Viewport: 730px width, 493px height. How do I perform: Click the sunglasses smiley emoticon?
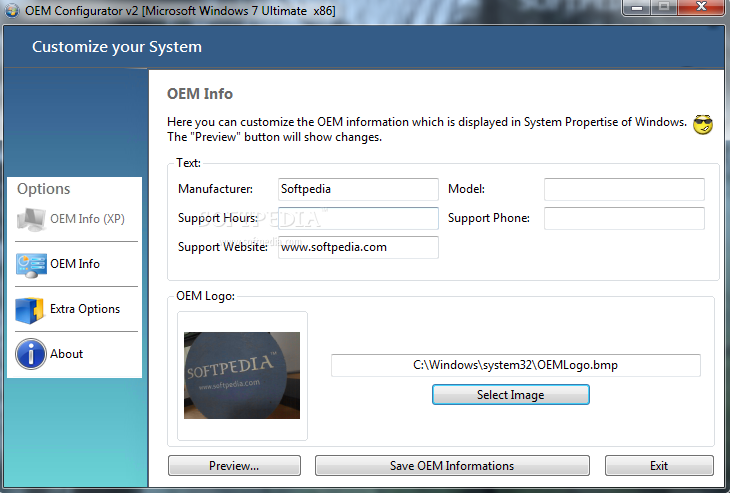(x=703, y=125)
